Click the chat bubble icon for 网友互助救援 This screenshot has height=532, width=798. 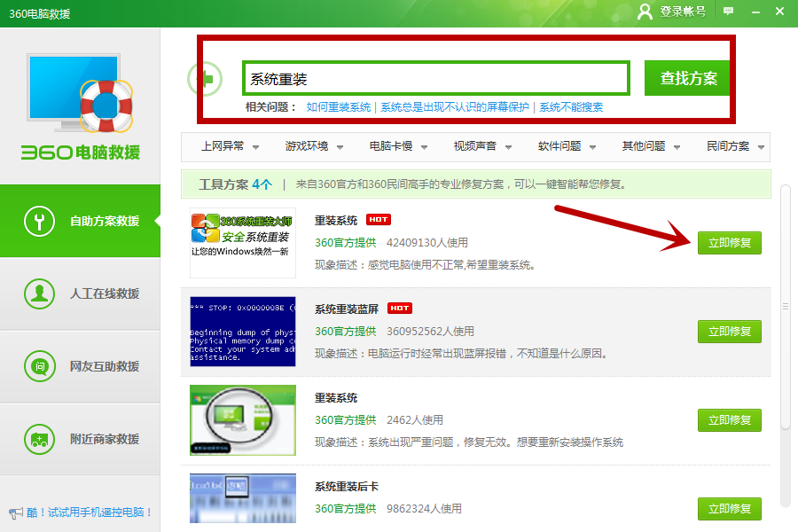pos(39,366)
